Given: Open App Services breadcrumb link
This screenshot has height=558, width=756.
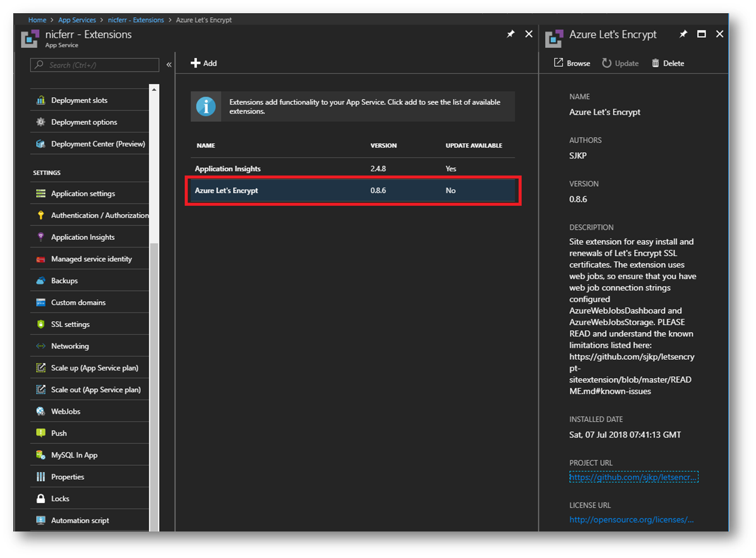Looking at the screenshot, I should [x=77, y=20].
